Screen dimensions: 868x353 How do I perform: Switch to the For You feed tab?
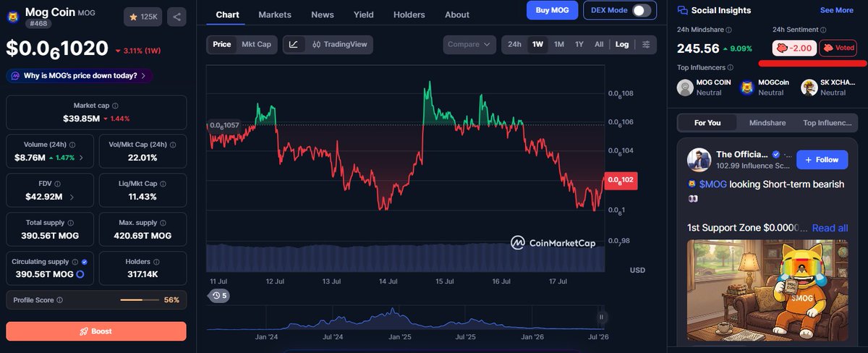pyautogui.click(x=707, y=122)
